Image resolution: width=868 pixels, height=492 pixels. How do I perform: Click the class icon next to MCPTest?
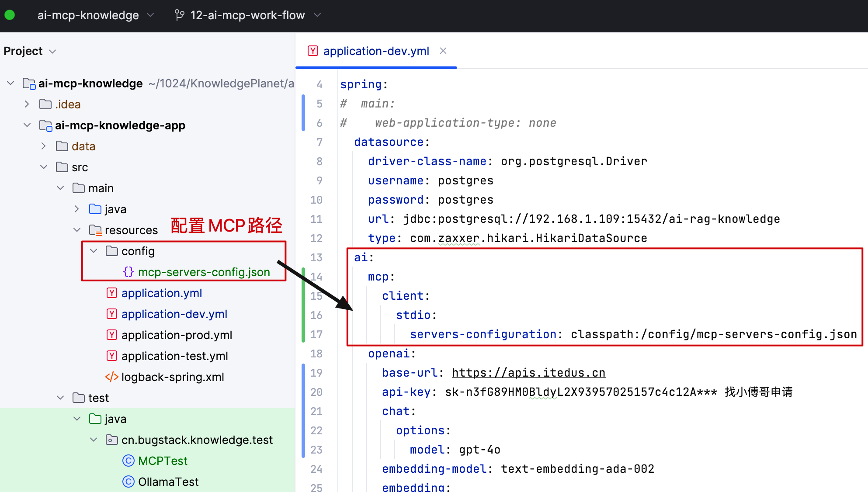pos(128,461)
